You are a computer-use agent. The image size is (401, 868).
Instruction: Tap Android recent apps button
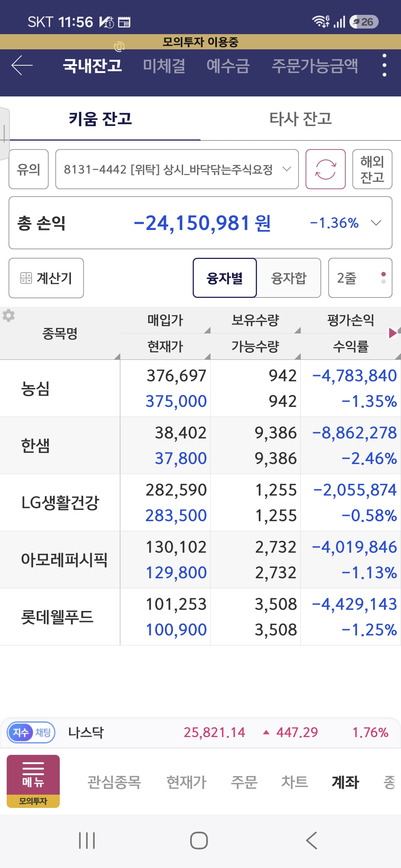pyautogui.click(x=87, y=840)
